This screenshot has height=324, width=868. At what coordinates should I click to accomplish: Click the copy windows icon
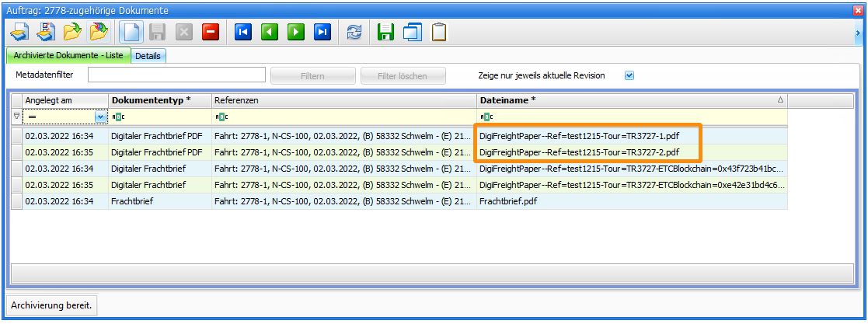[x=412, y=33]
